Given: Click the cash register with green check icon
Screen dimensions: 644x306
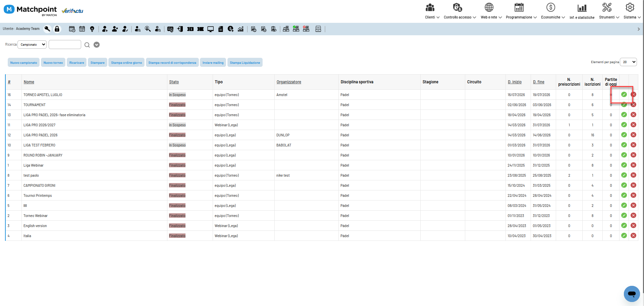Looking at the screenshot, I should [x=296, y=29].
